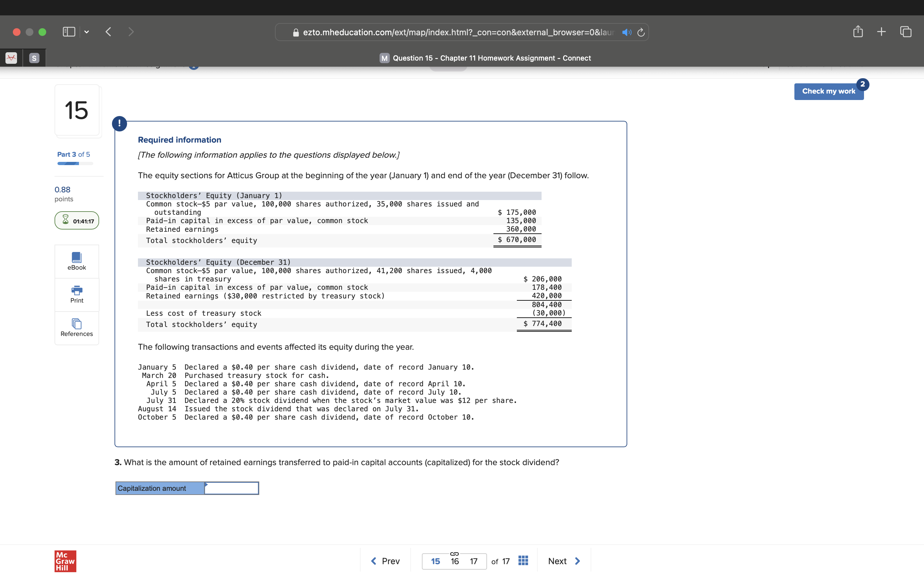Open the References panel

(76, 328)
